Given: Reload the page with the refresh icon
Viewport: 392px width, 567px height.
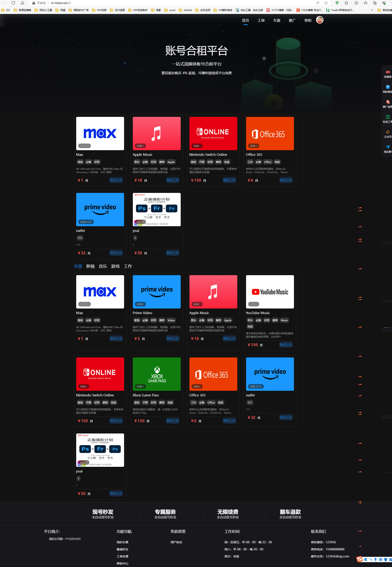Looking at the screenshot, I should pos(13,3).
